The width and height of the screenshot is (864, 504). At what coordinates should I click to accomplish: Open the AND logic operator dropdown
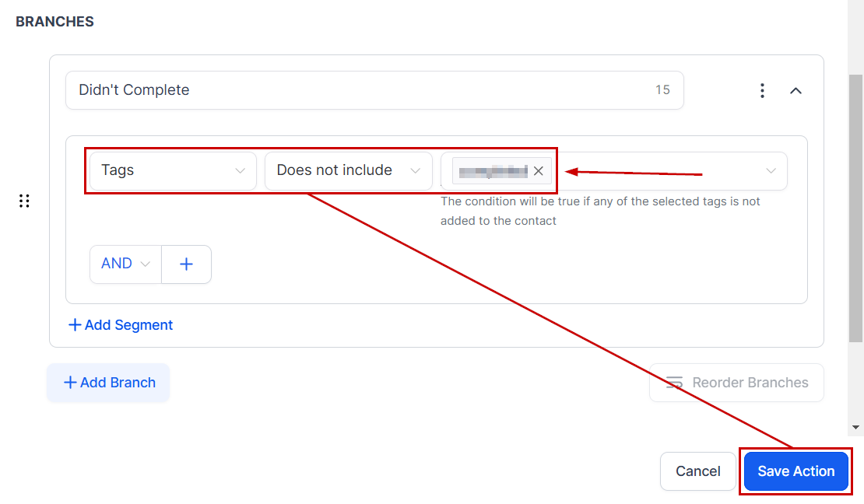coord(125,264)
